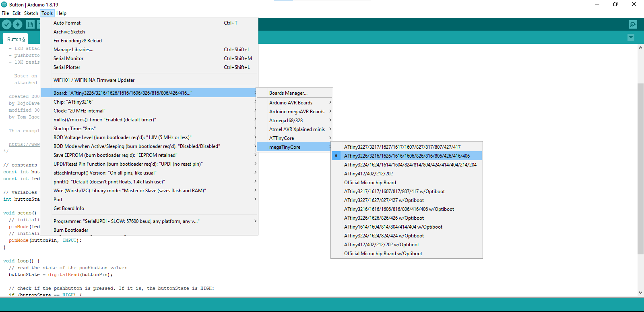Click the digitalRead(buttonPin) code line
The image size is (644, 312).
pyautogui.click(x=61, y=275)
